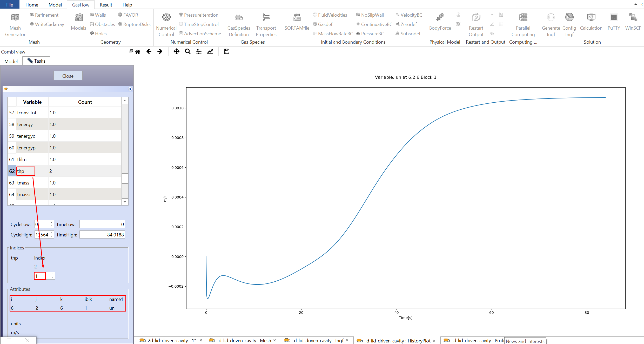Save the figure with floppy icon
Image resolution: width=644 pixels, height=344 pixels.
pyautogui.click(x=226, y=52)
